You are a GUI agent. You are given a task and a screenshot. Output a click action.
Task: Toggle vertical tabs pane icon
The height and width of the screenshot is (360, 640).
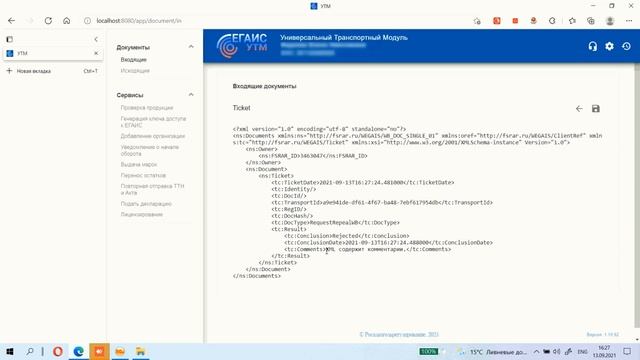pyautogui.click(x=9, y=40)
